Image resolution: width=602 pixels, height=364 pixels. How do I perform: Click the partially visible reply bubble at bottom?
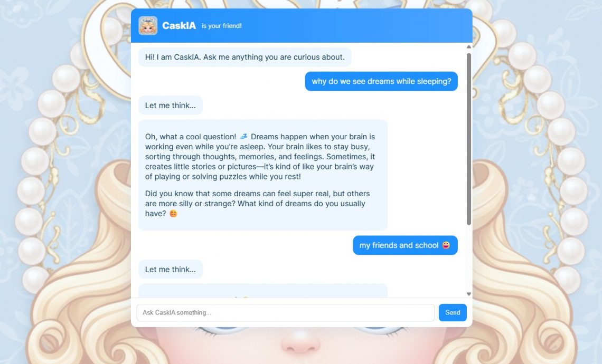(263, 291)
